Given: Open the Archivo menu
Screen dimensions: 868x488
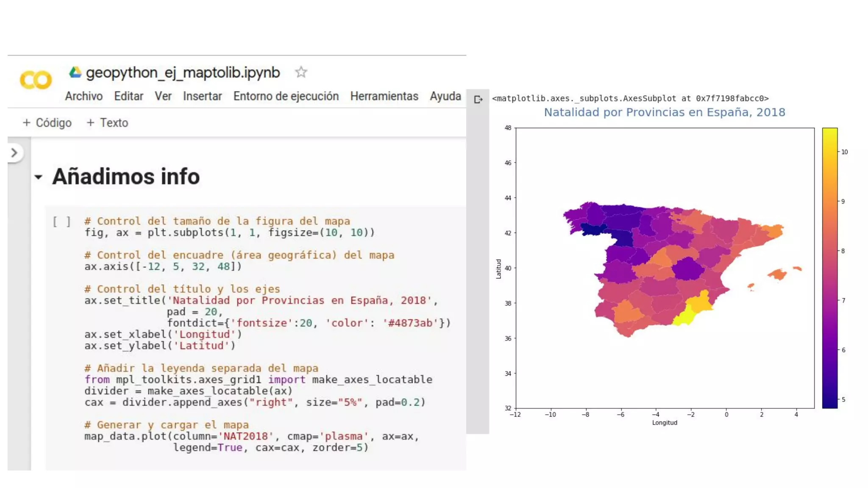Looking at the screenshot, I should pos(83,97).
